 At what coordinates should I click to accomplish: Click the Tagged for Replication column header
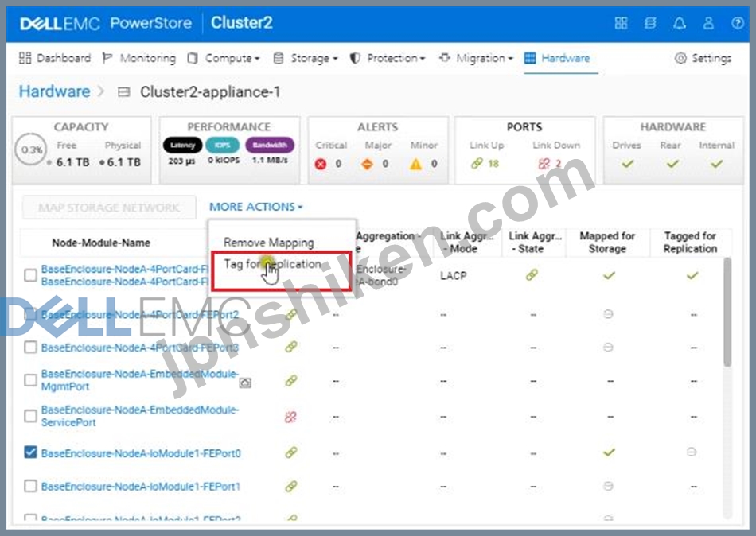point(691,243)
